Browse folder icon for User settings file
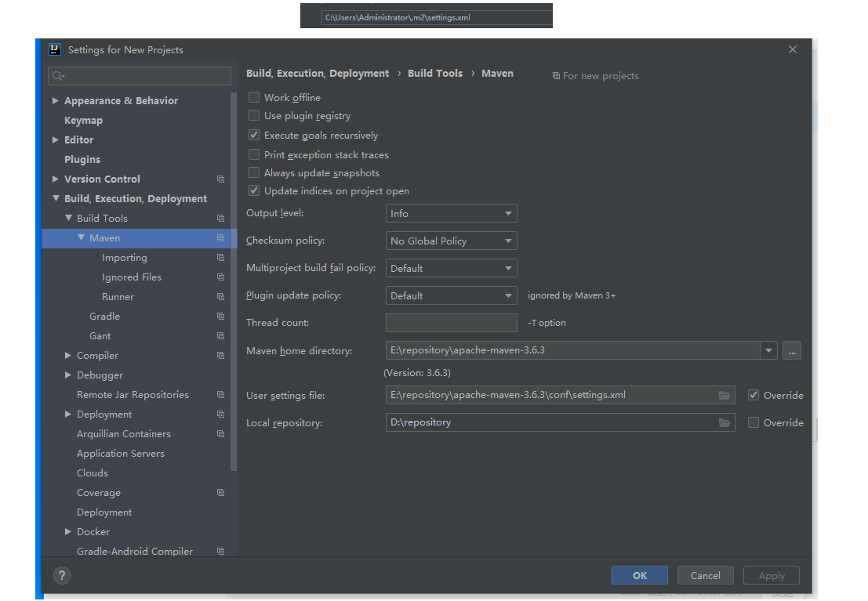Viewport: 868px width, 601px height. tap(724, 395)
